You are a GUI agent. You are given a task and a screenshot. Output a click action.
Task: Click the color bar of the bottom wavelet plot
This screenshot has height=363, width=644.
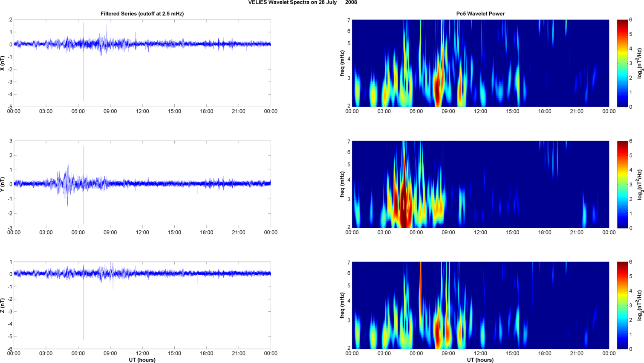[x=622, y=305]
